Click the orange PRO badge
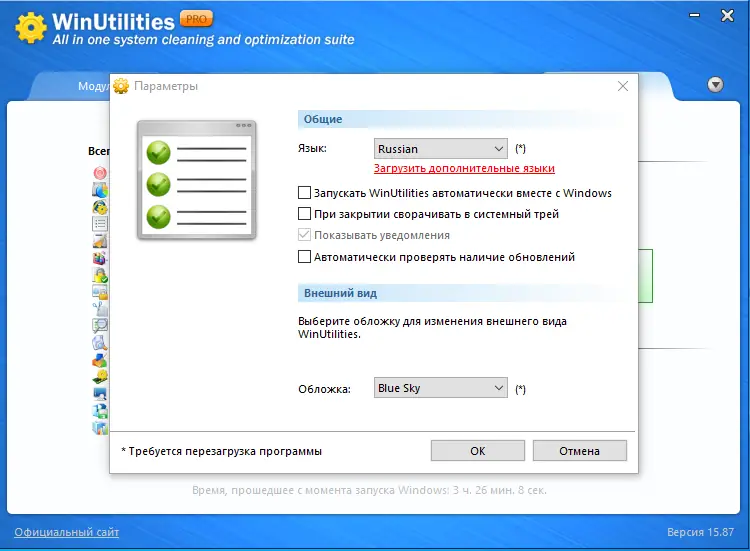 coord(196,19)
